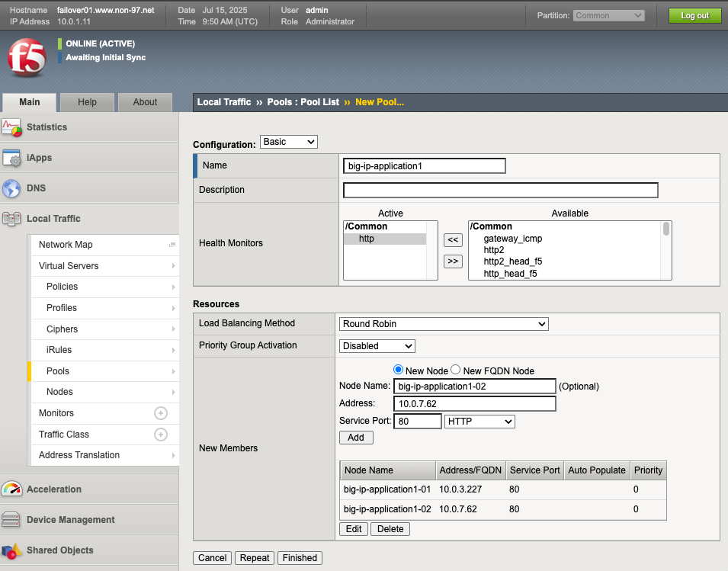
Task: Click the plus icon next to Monitors
Action: pyautogui.click(x=161, y=413)
